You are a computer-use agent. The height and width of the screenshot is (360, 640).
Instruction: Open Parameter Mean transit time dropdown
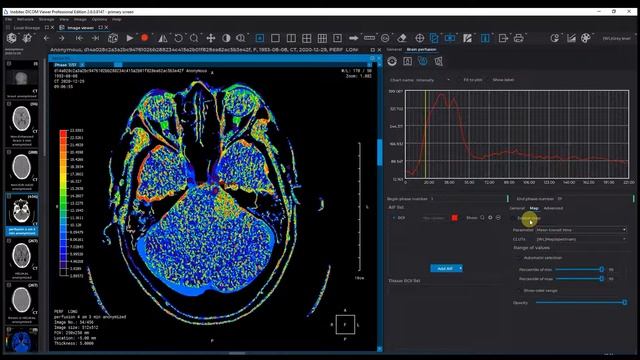pos(582,230)
